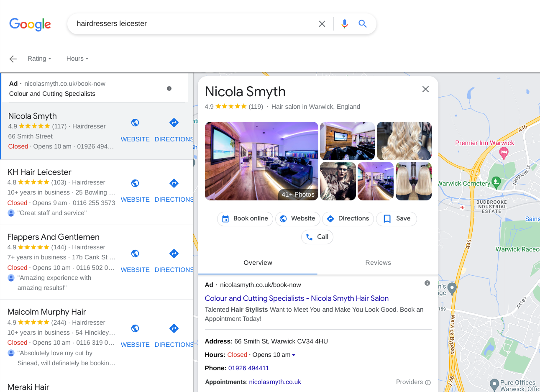Select the Flappers And Gentlemen listing title
This screenshot has width=540, height=392.
point(54,237)
